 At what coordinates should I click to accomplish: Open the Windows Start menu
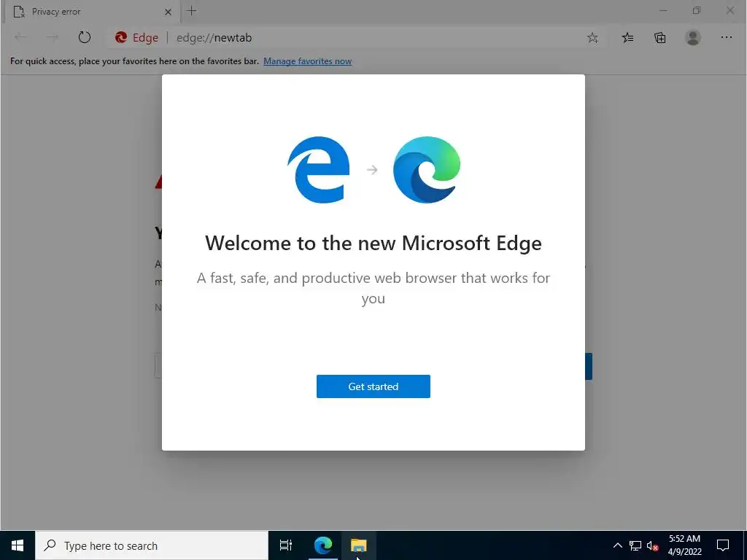coord(18,545)
